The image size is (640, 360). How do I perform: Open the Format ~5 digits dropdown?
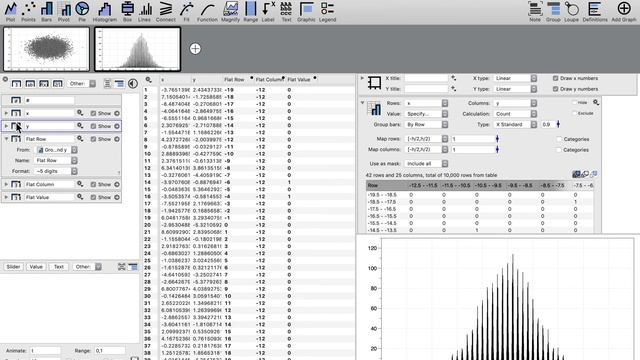click(56, 171)
